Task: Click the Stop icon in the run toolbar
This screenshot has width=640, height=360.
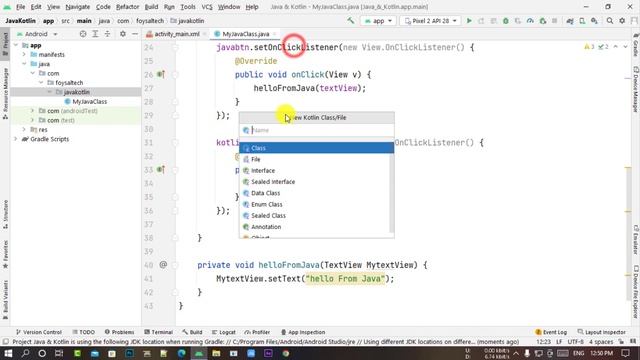Action: 554,20
